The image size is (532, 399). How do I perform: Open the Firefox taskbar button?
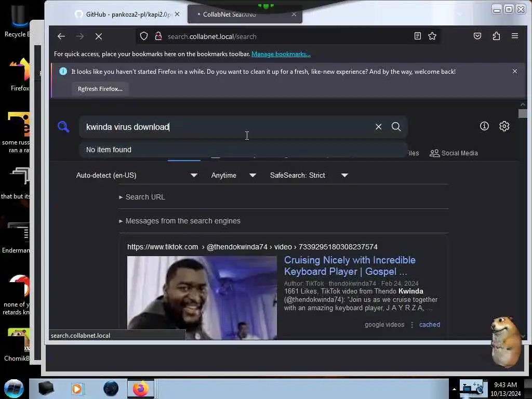tap(141, 389)
